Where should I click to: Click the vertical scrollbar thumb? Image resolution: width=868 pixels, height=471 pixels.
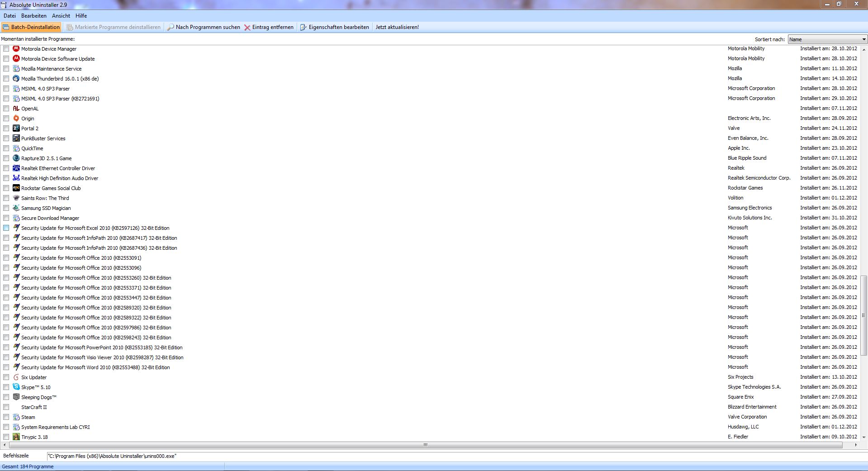pos(863,315)
